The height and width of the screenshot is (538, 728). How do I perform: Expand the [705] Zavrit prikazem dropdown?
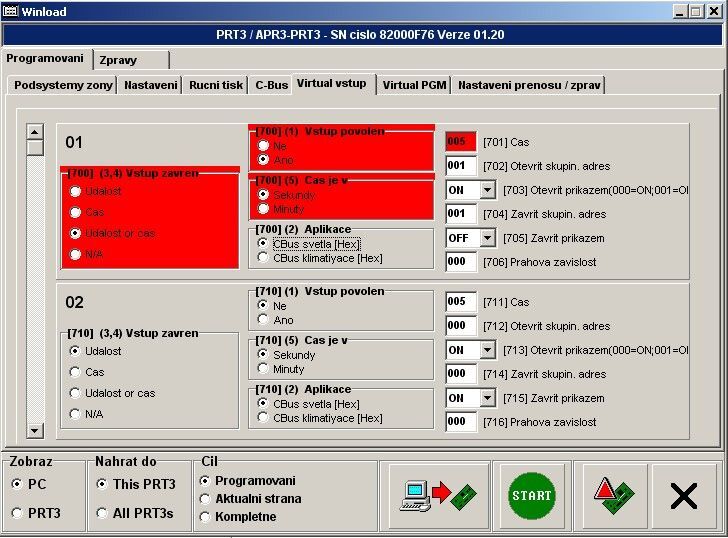pos(487,238)
